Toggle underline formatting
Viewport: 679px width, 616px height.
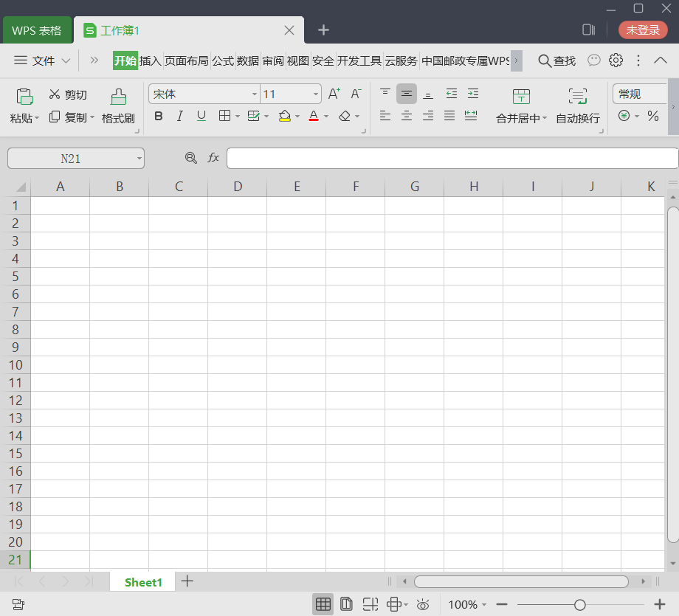tap(201, 116)
